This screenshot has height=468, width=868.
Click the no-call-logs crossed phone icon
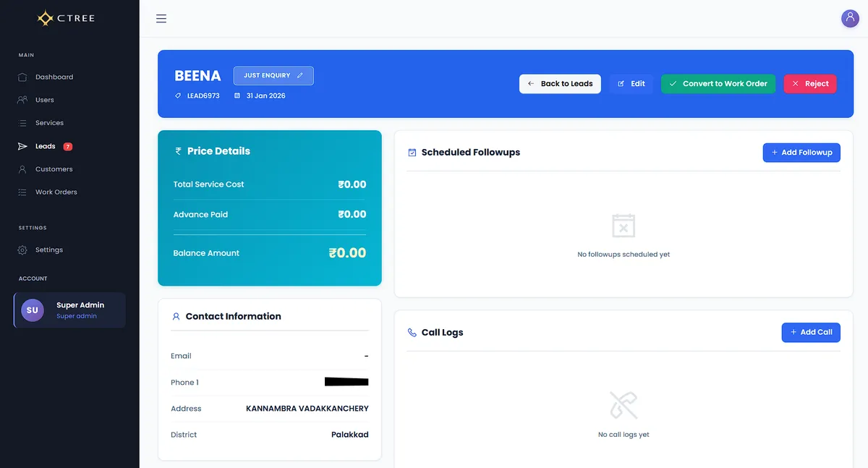(624, 406)
